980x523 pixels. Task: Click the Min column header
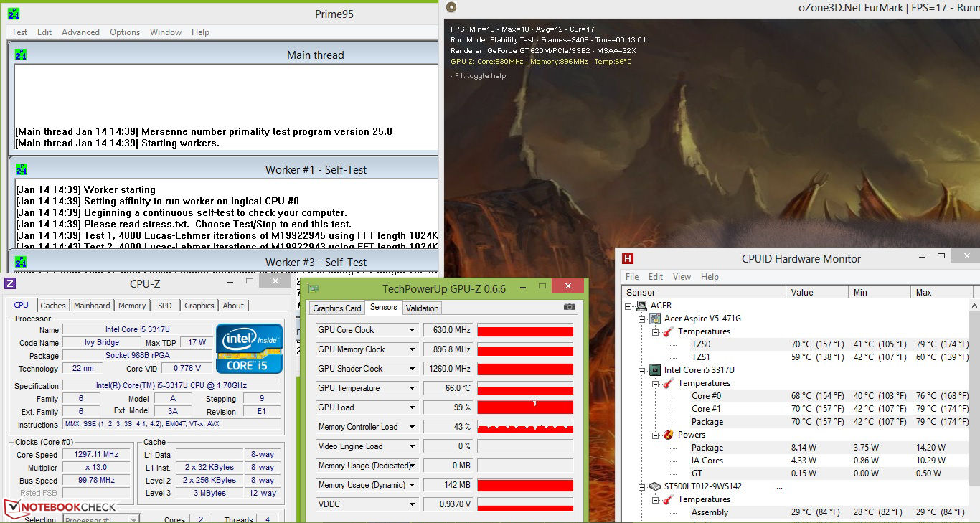[x=880, y=292]
